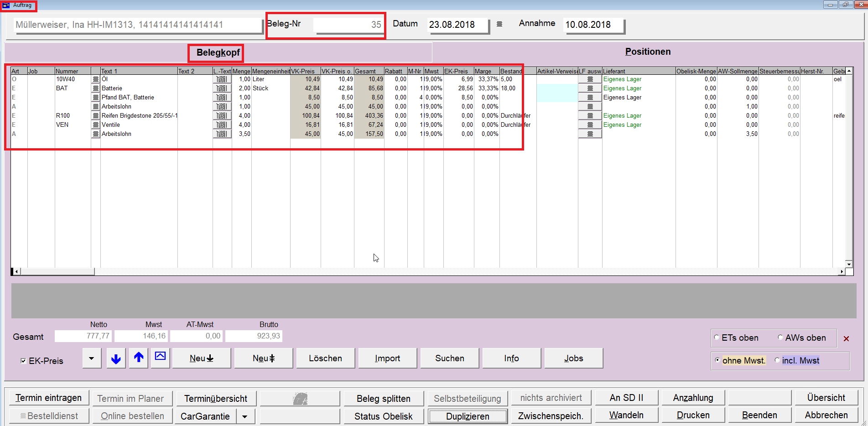The image size is (868, 426).
Task: Click the Abbrechen button
Action: point(826,416)
